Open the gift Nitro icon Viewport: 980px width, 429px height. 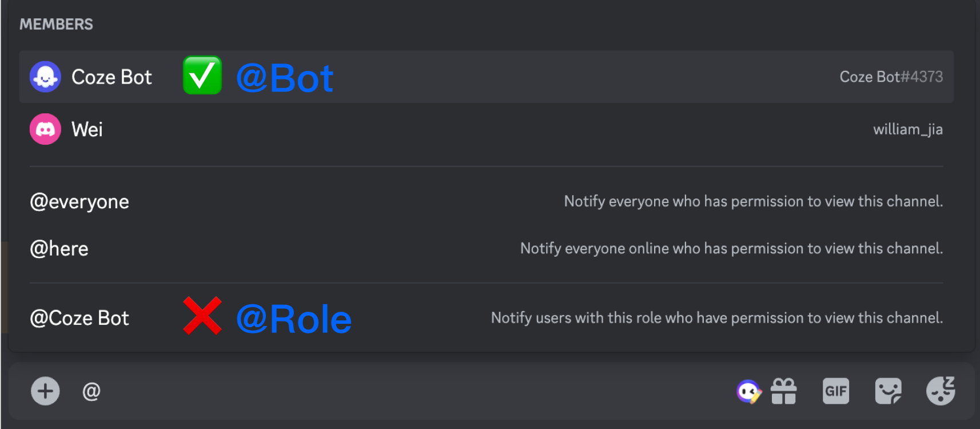click(783, 391)
